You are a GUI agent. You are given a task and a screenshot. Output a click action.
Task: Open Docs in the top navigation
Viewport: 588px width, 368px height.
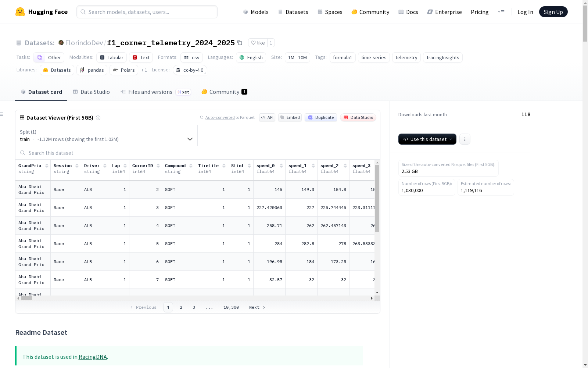pos(408,12)
